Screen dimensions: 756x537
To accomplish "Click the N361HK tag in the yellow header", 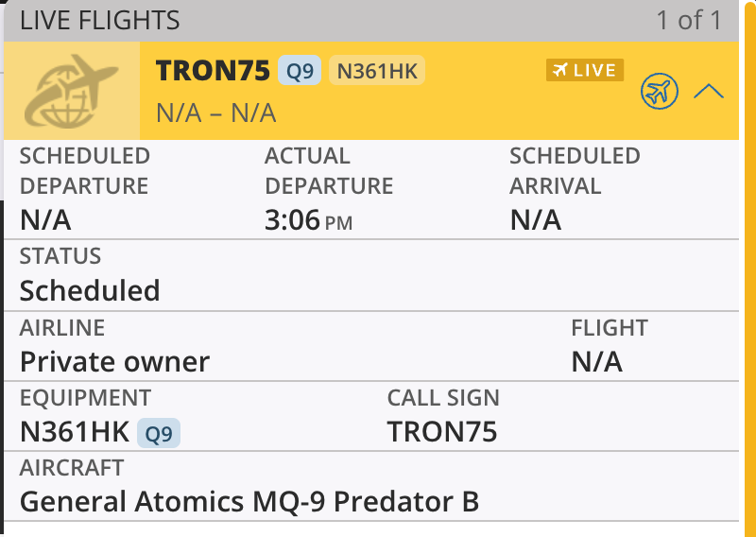I will [x=376, y=71].
